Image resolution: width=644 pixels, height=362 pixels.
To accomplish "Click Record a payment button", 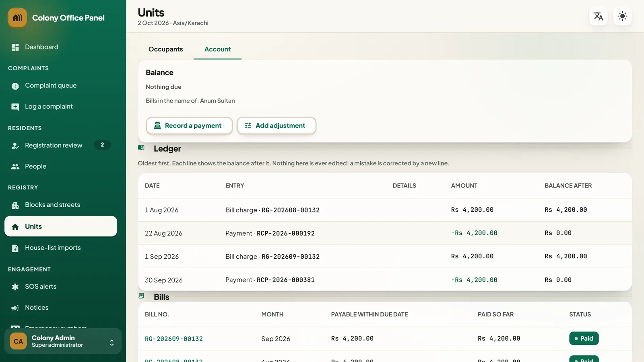I will point(189,125).
